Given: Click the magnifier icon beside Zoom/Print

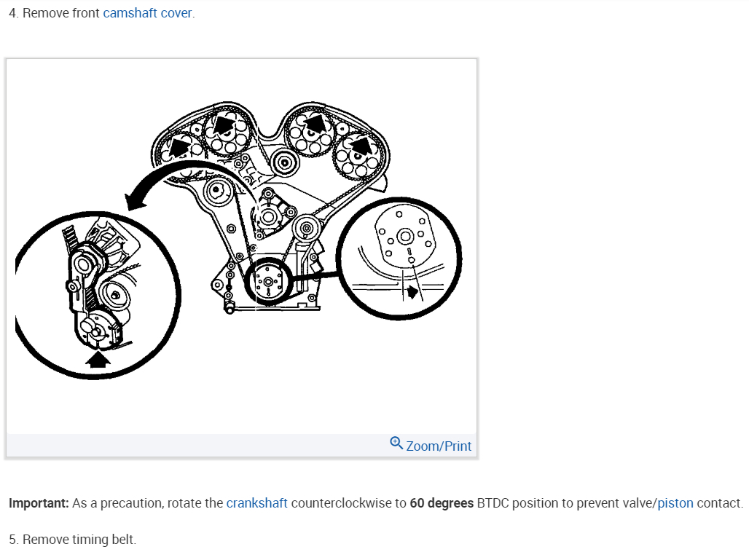Looking at the screenshot, I should (x=396, y=443).
